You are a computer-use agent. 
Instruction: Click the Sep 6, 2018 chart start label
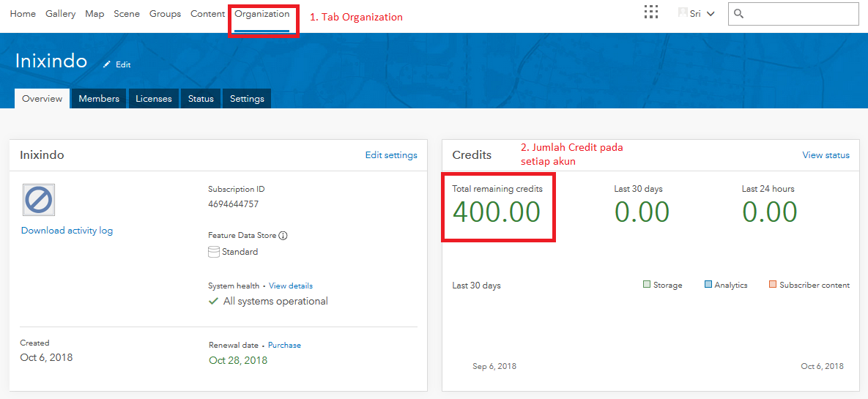(494, 366)
